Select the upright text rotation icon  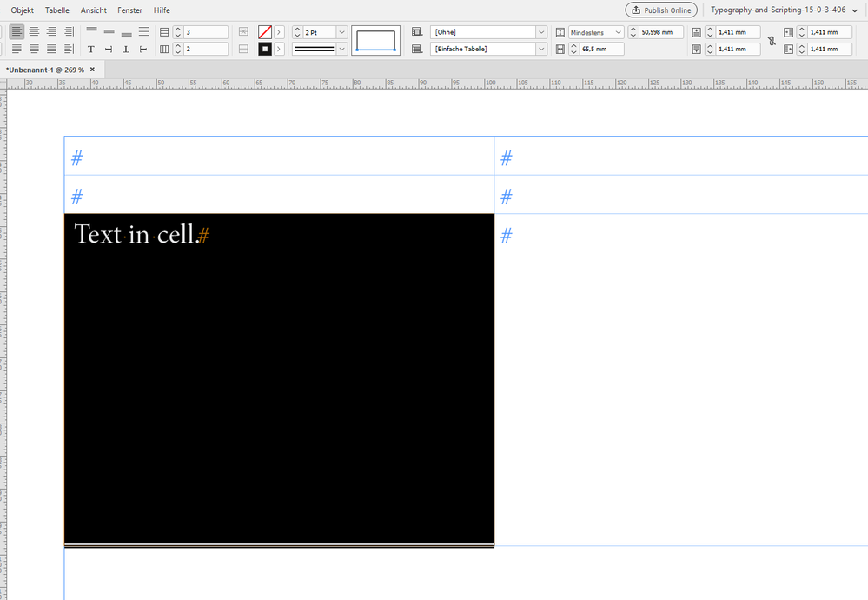click(90, 49)
